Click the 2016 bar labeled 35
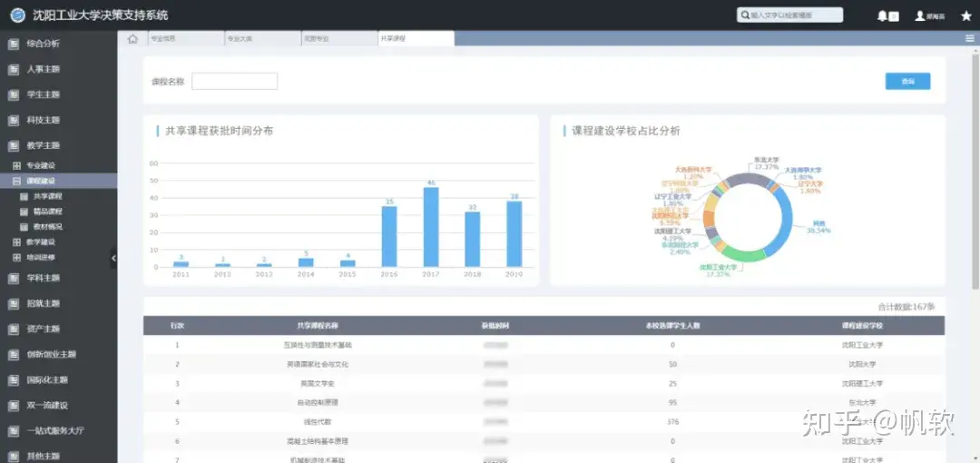The image size is (980, 463). pos(389,237)
